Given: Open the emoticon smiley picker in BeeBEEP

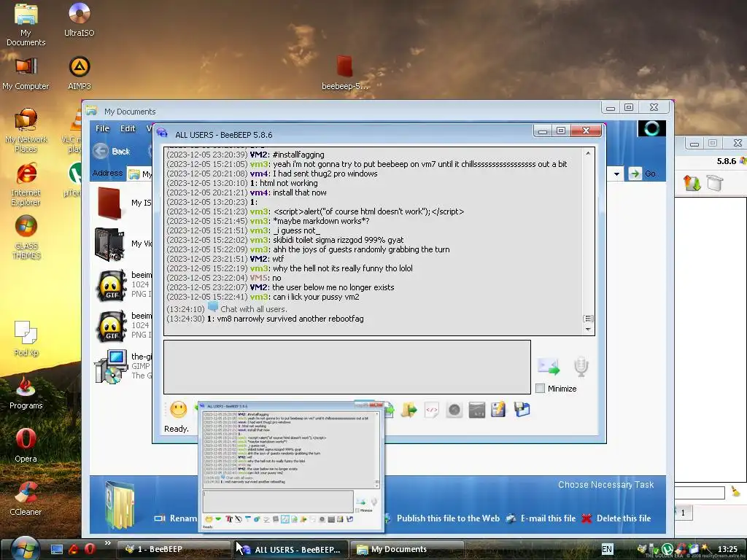Looking at the screenshot, I should click(178, 410).
